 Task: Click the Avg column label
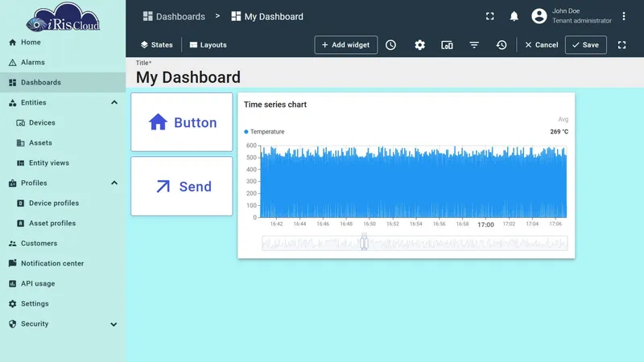(563, 119)
